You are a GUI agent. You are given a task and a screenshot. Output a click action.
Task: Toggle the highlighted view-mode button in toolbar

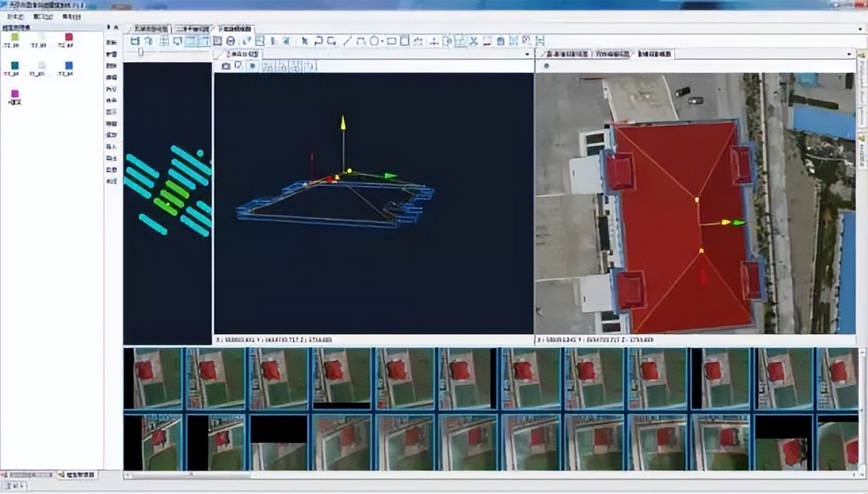(x=191, y=41)
